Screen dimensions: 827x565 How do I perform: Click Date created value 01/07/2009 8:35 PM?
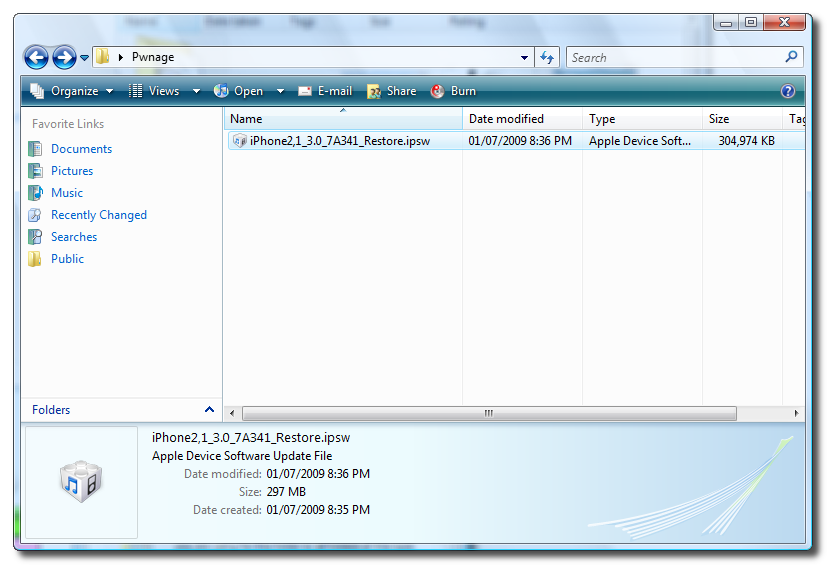click(318, 510)
